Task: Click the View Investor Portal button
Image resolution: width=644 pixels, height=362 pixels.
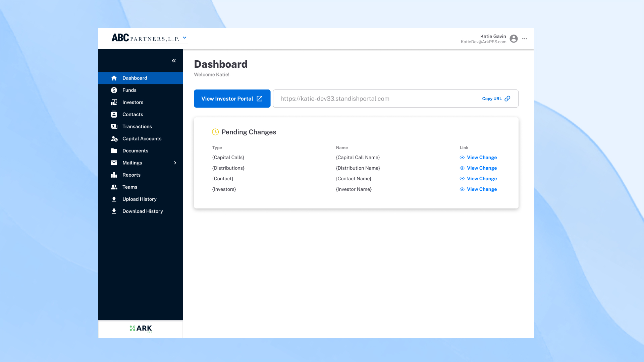Action: [x=232, y=99]
